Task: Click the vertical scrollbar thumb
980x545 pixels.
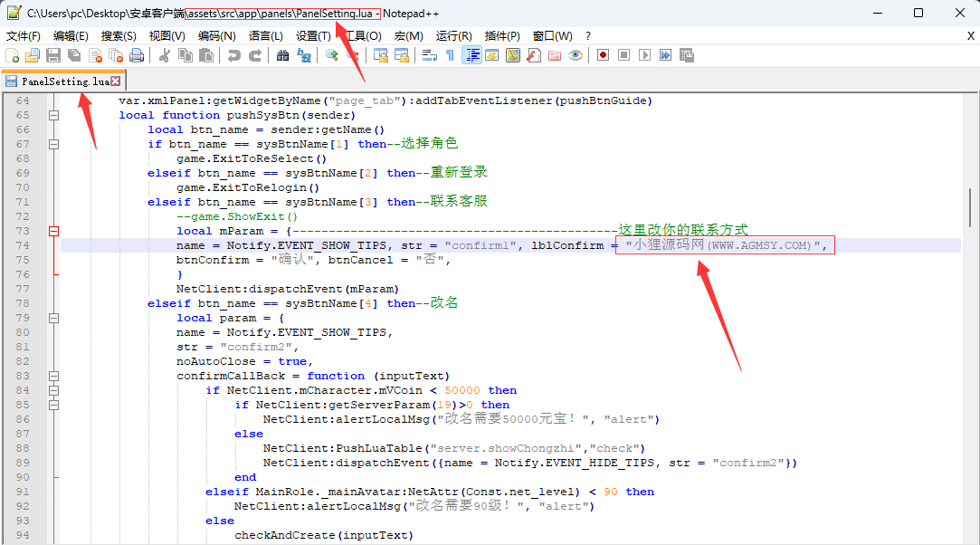Action: click(971, 206)
